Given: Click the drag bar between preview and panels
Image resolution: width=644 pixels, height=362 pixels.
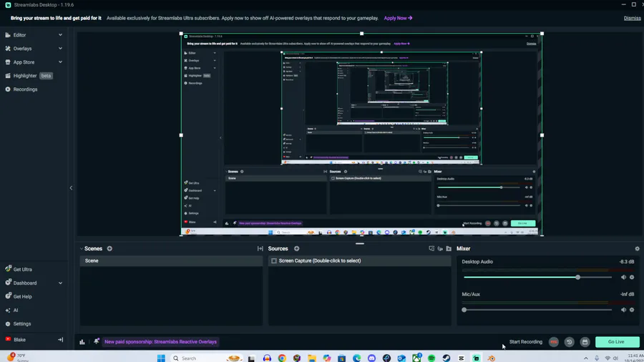Looking at the screenshot, I should [x=360, y=243].
